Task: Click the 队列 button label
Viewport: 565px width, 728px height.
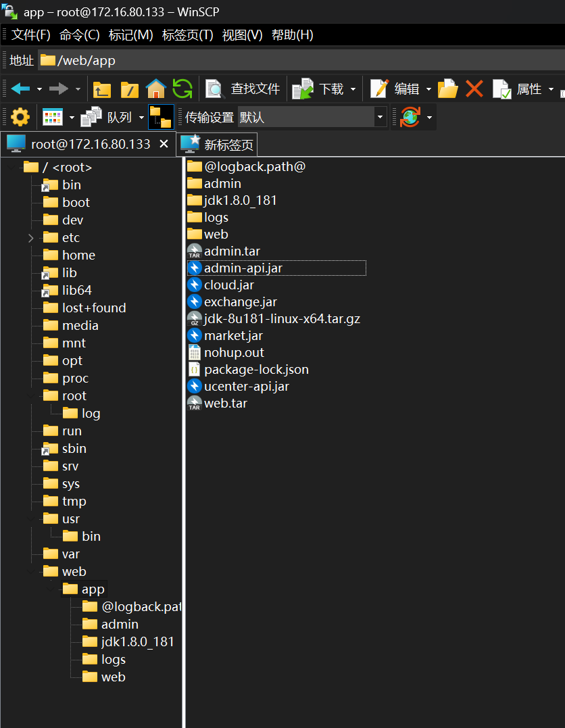Action: click(x=120, y=117)
